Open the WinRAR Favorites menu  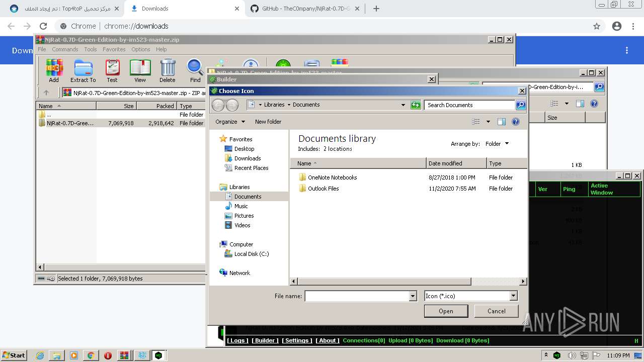pyautogui.click(x=114, y=49)
